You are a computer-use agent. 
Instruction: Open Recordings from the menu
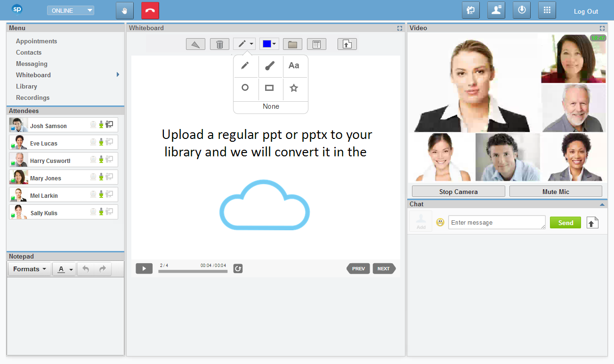click(x=32, y=98)
